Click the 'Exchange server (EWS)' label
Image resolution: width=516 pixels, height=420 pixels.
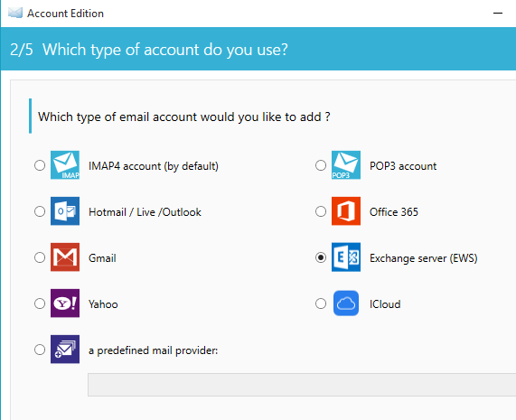coord(424,258)
